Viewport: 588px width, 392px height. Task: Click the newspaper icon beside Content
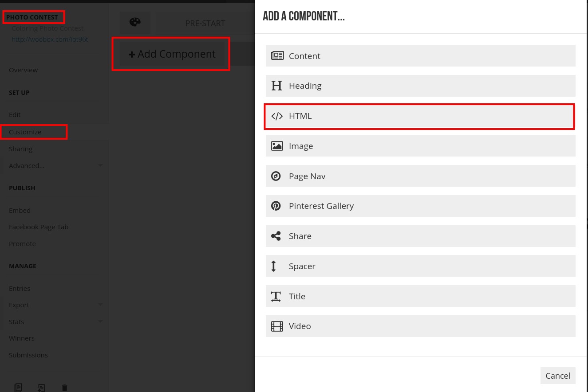(x=277, y=56)
